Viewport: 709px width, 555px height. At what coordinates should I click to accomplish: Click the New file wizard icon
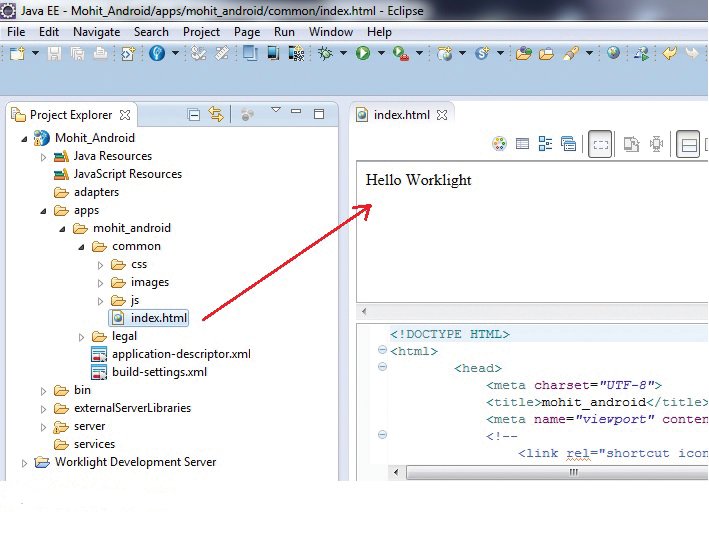coord(17,54)
